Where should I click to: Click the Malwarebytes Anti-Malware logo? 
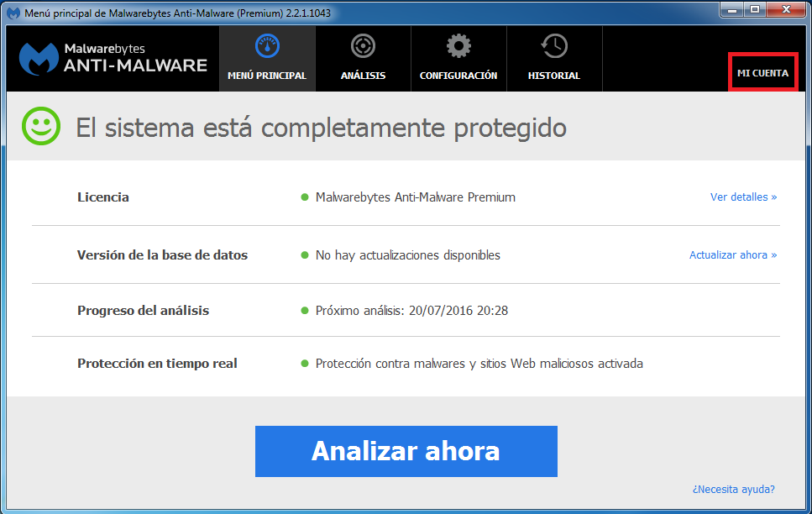point(113,59)
